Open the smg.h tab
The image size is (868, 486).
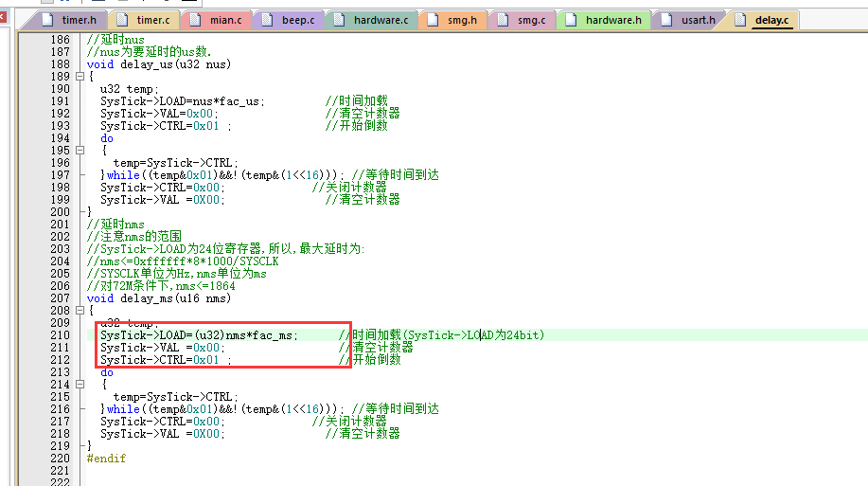click(454, 20)
